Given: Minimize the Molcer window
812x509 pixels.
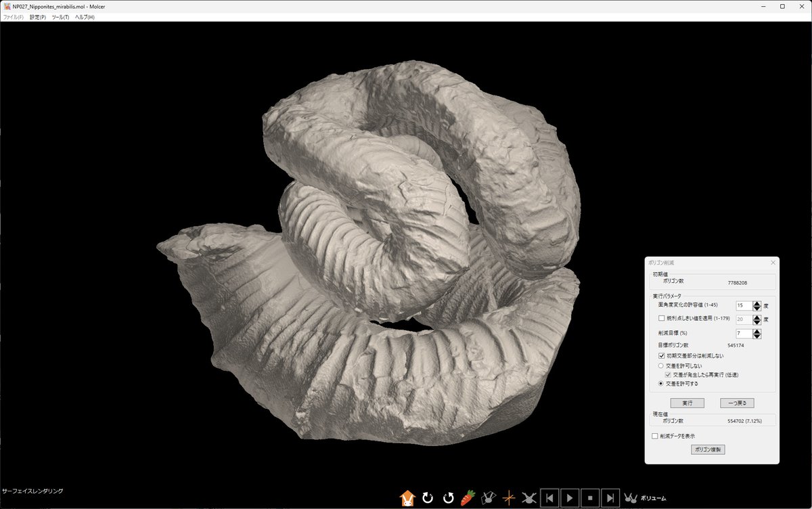Looking at the screenshot, I should tap(763, 6).
